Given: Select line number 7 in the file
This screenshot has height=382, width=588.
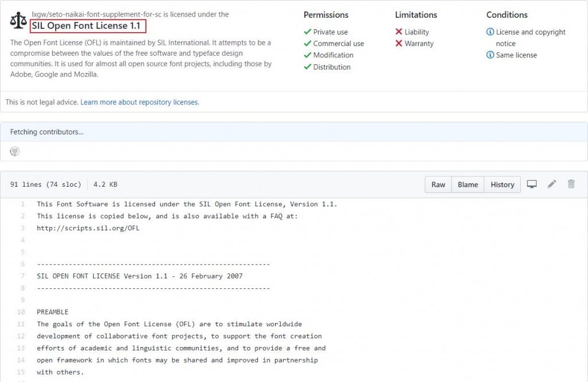Looking at the screenshot, I should pos(22,276).
